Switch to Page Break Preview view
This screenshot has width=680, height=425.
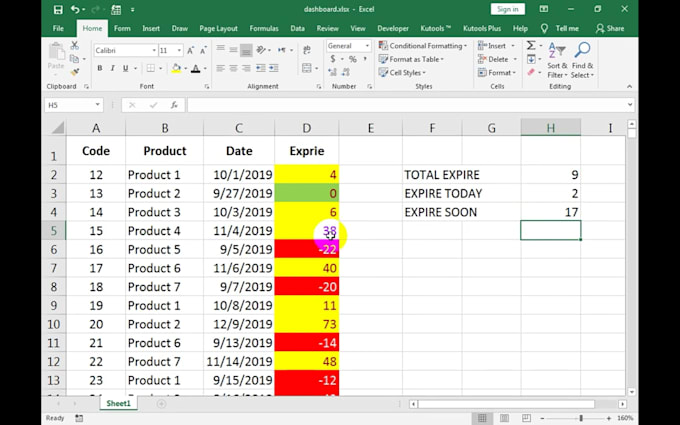tap(526, 418)
